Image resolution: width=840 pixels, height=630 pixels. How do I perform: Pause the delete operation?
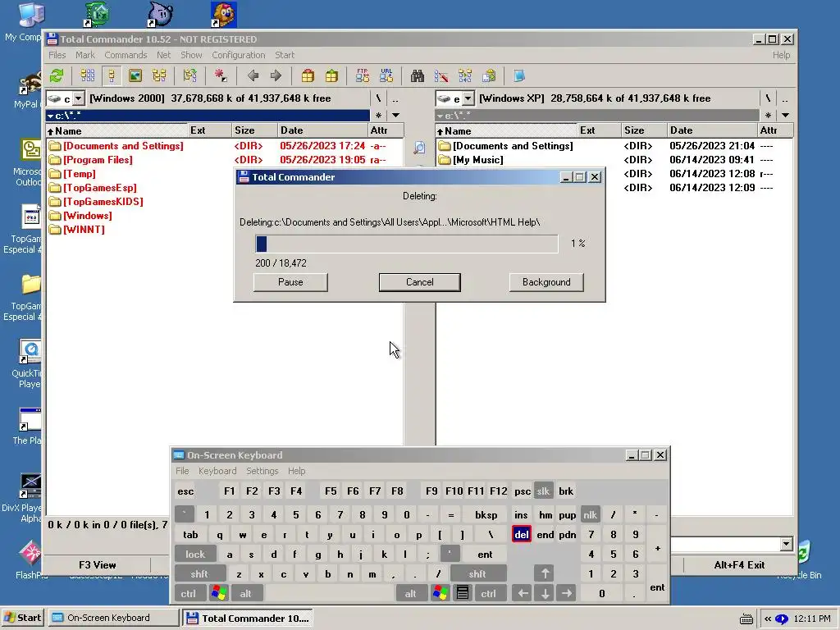pos(290,282)
